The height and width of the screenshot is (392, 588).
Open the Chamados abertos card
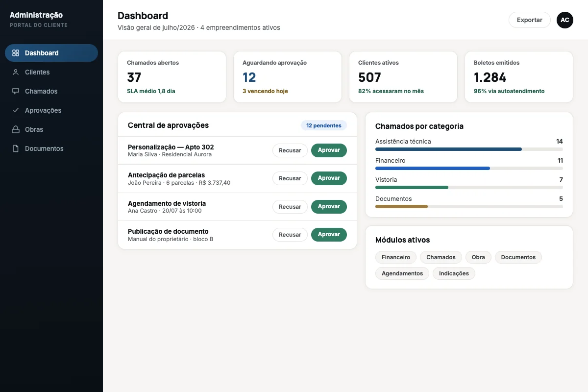172,77
